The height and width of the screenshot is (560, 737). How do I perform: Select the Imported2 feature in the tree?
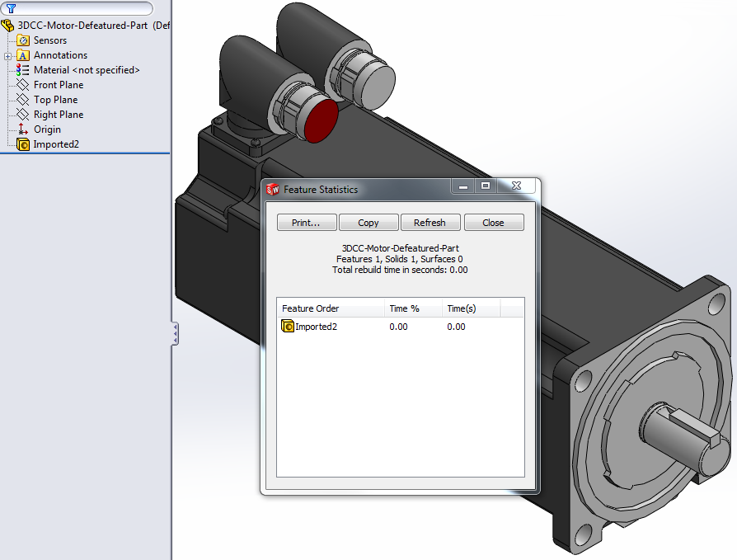point(55,144)
